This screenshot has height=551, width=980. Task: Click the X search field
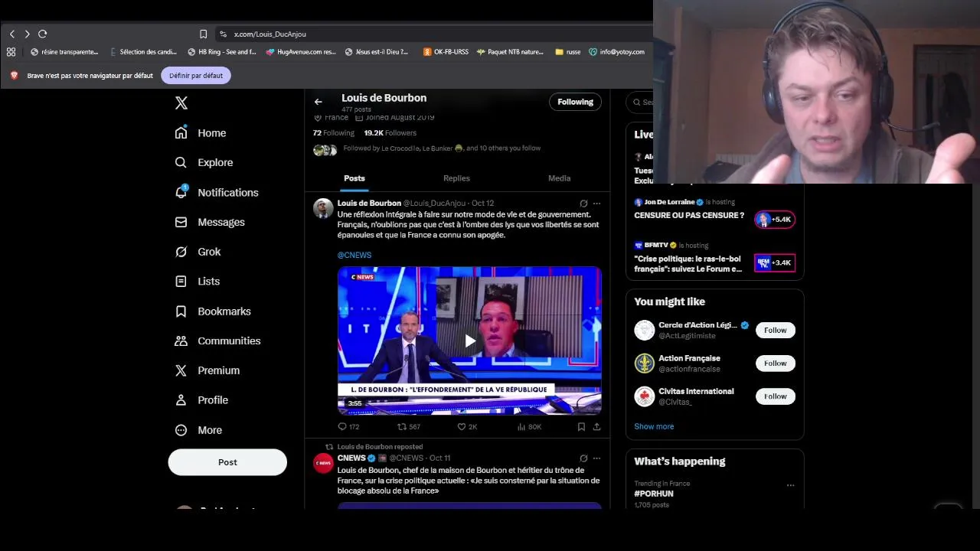click(x=640, y=102)
